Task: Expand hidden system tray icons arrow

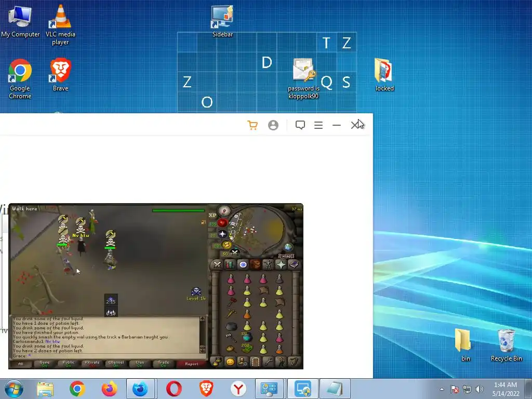Action: click(442, 389)
